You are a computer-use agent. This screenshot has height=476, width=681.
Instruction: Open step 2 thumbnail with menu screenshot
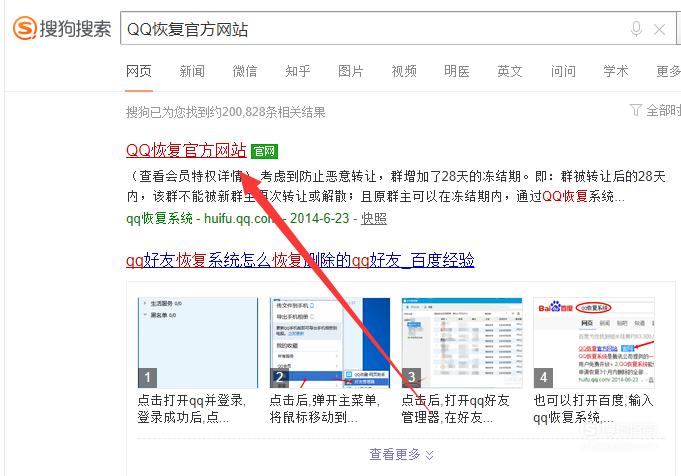[x=330, y=343]
